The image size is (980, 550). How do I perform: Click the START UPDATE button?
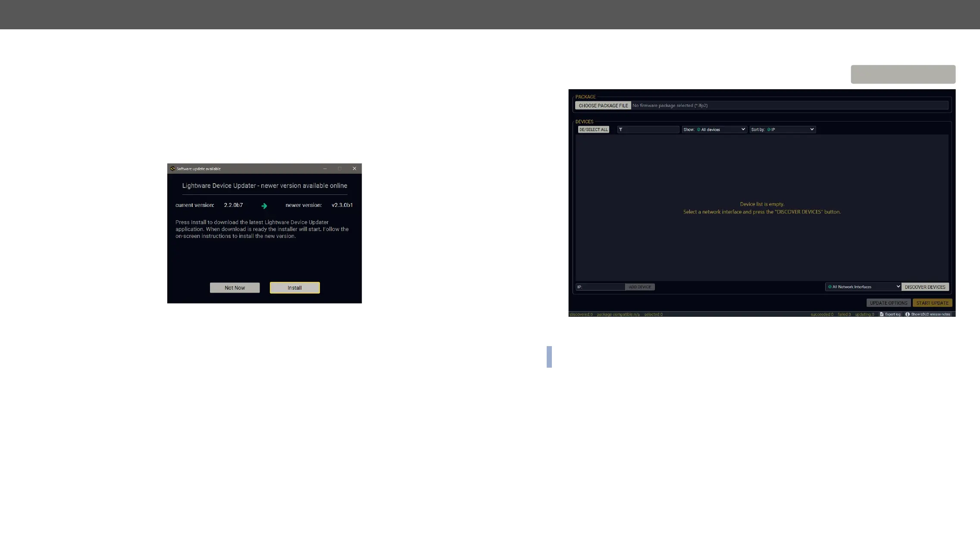click(932, 303)
